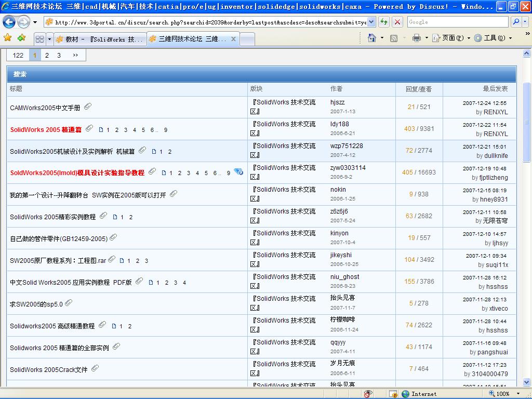Click paperclip icon beside 求SW2005的sp5.0

[x=69, y=303]
